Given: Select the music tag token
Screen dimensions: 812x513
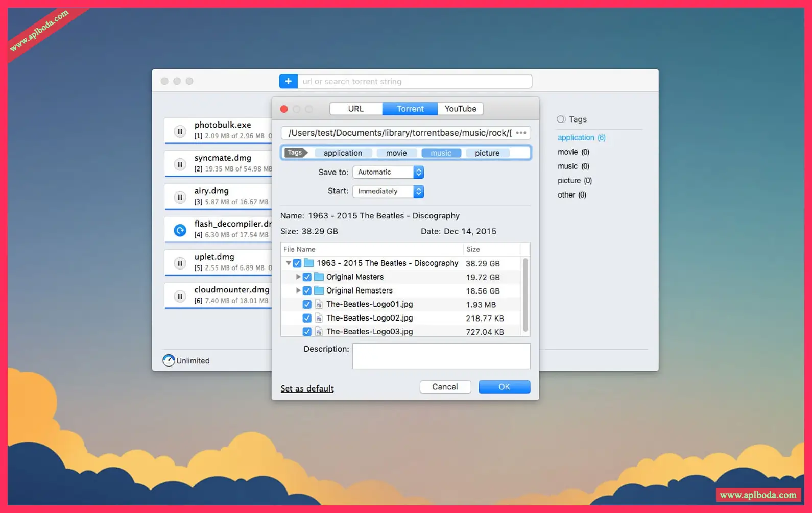Looking at the screenshot, I should coord(441,153).
